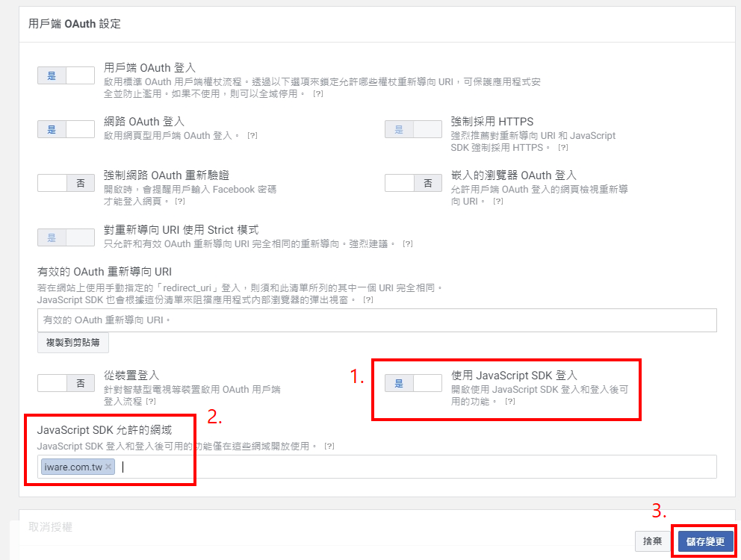741x560 pixels.
Task: Click the [?] help for 嵌入的瀏覽器 OAuth 登入
Action: [x=498, y=202]
